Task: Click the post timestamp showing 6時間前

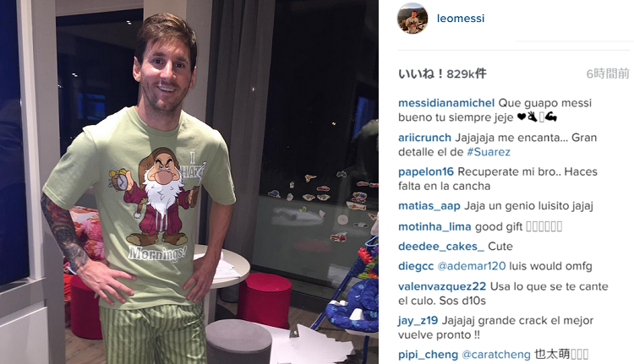Action: [x=608, y=73]
